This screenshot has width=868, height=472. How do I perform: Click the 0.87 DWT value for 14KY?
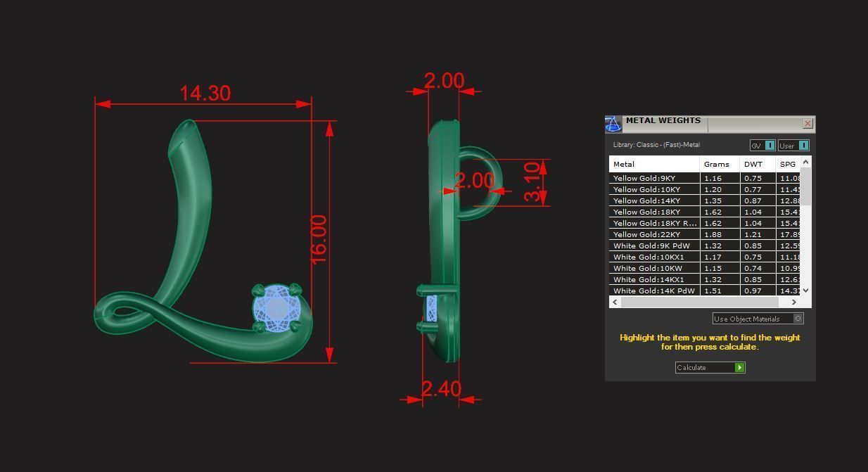point(753,200)
